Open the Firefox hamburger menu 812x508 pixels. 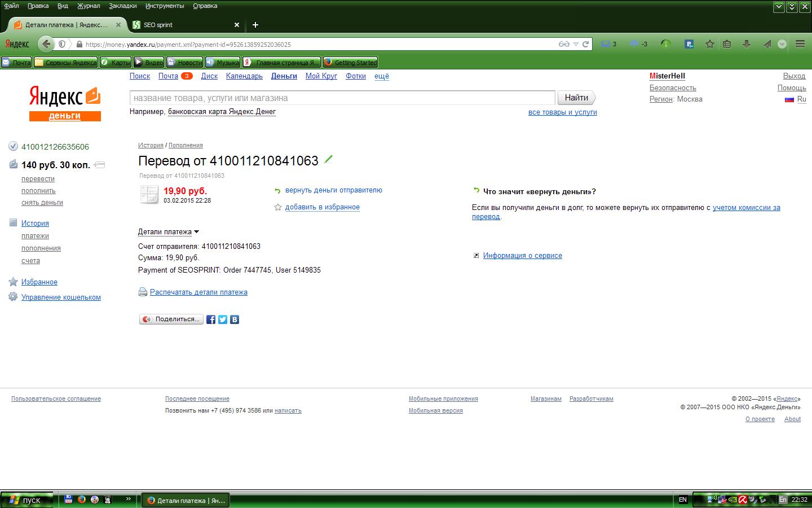click(800, 44)
